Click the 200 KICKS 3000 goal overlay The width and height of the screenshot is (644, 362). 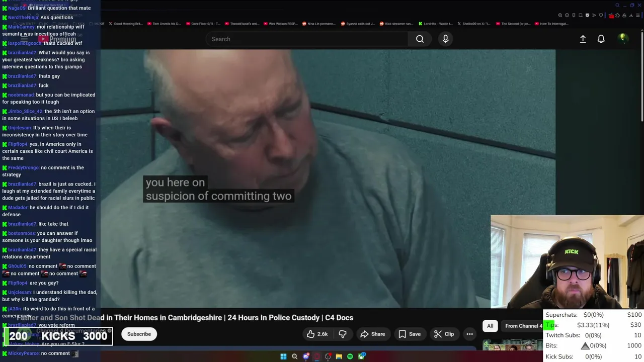pos(58,336)
